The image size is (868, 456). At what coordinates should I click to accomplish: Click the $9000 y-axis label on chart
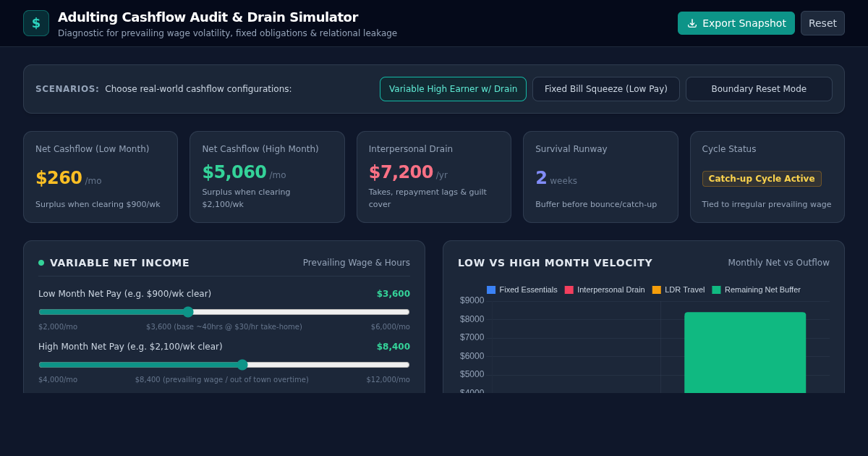[472, 300]
